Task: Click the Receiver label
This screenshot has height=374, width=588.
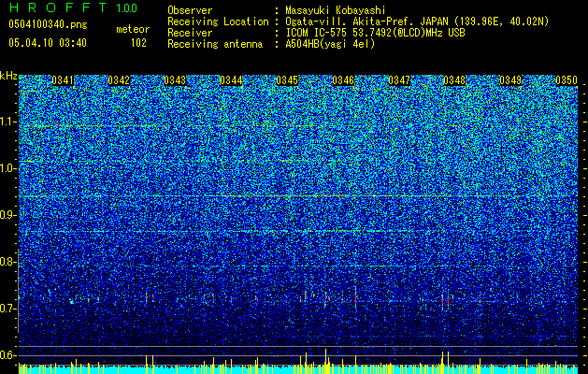Action: (190, 33)
